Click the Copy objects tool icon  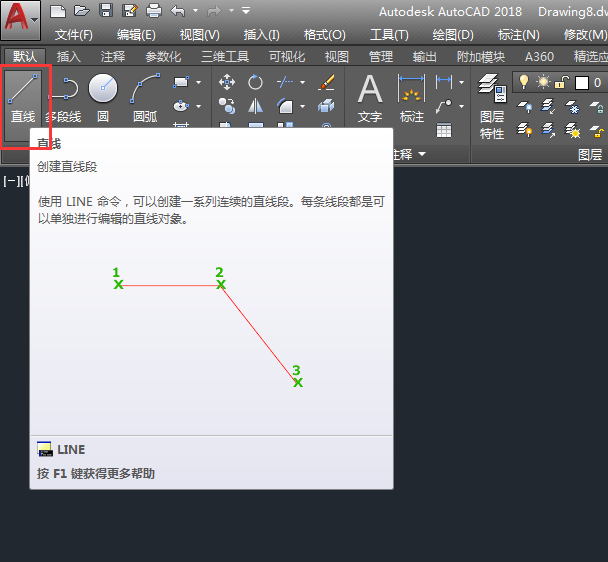coord(227,106)
